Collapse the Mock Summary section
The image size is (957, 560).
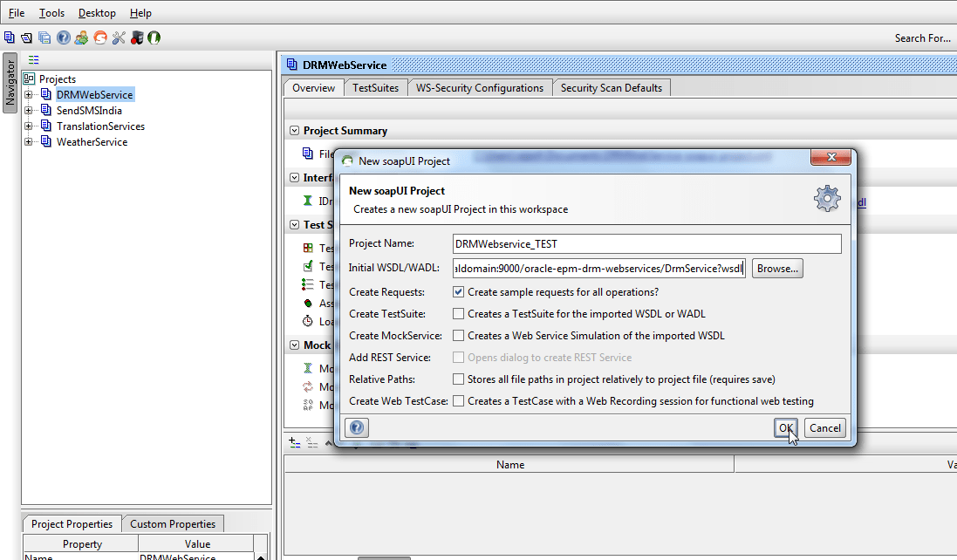(294, 345)
